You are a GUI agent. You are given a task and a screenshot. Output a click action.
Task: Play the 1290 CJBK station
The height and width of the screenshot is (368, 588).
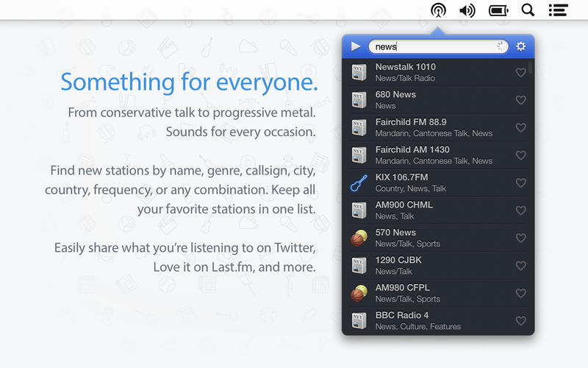434,266
